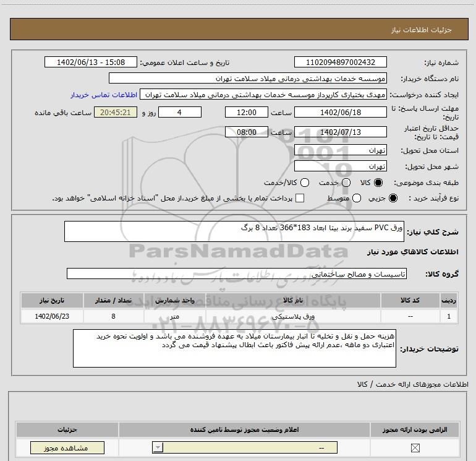Click the quantity cell showing 8

114,316
